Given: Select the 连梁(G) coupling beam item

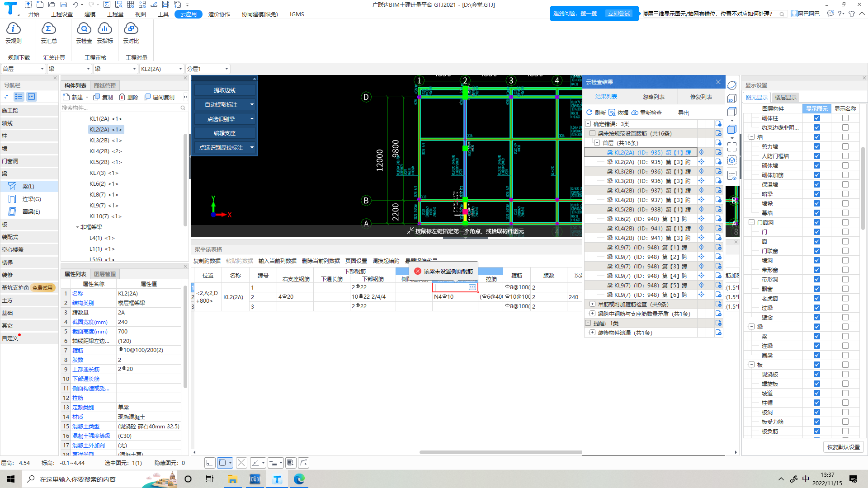Looking at the screenshot, I should [x=32, y=199].
